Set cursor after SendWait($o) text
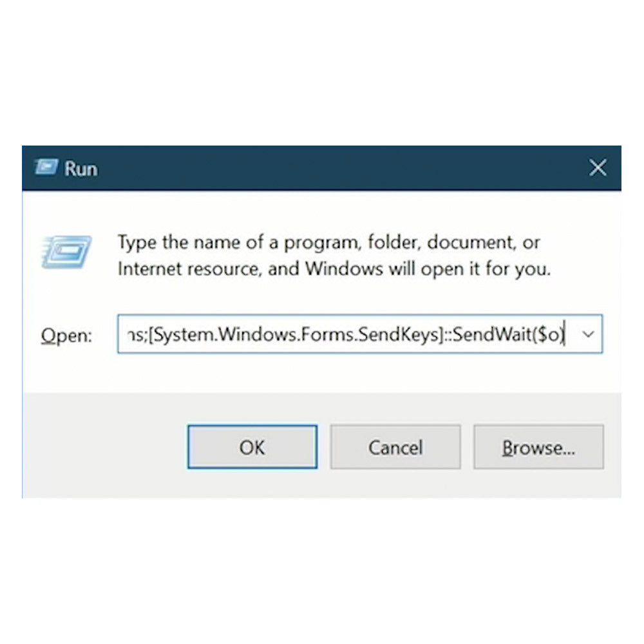This screenshot has height=644, width=644. [566, 334]
